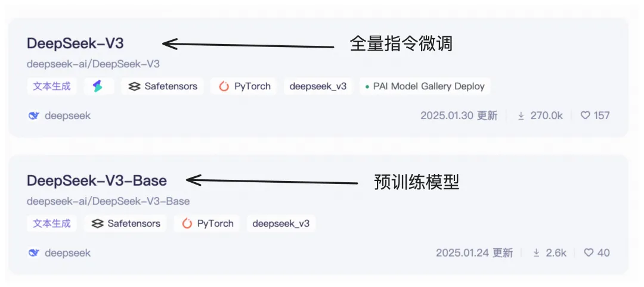Click the deepseek whale logo on the second card

[x=33, y=253]
